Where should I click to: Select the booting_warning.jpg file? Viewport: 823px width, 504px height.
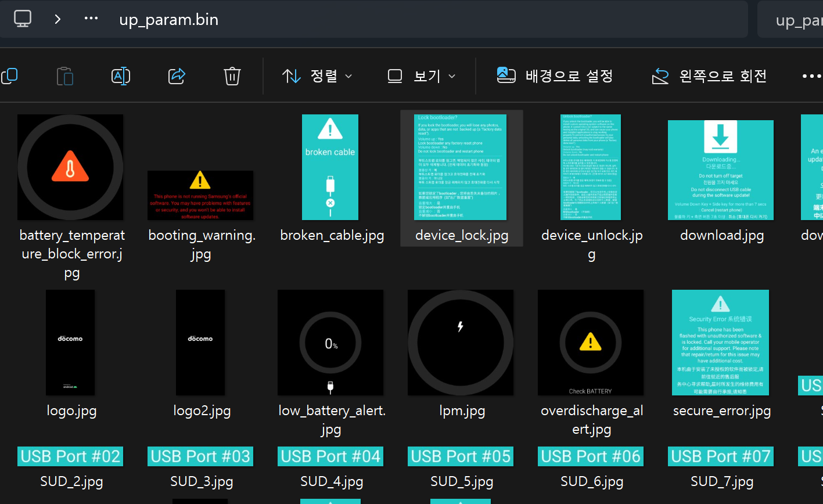(x=200, y=195)
